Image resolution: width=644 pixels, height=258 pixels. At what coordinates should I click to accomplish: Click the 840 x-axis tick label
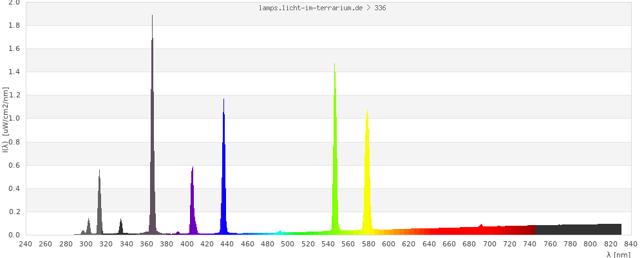pos(631,244)
